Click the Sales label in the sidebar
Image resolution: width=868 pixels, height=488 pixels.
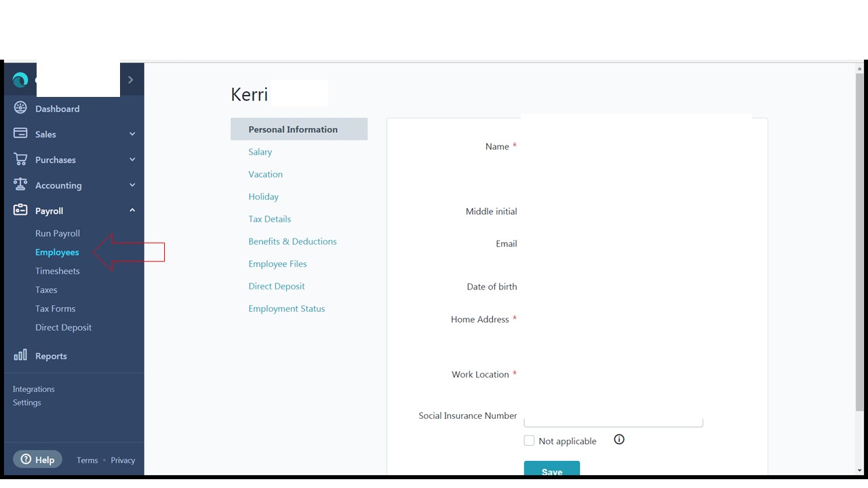(45, 134)
